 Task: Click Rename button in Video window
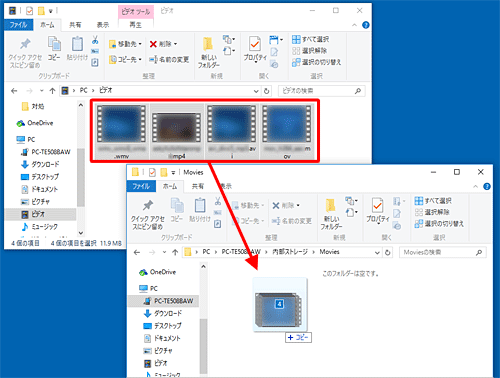[x=169, y=60]
